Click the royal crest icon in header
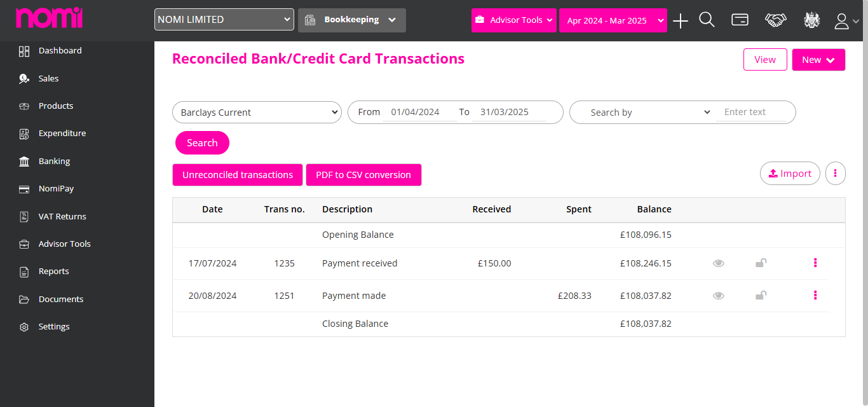This screenshot has width=868, height=407. pyautogui.click(x=812, y=20)
